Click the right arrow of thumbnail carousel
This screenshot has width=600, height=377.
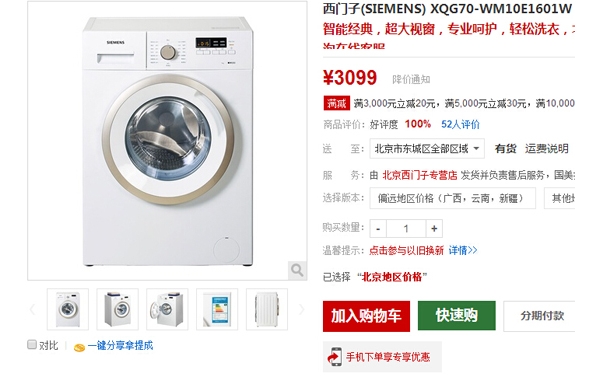tap(302, 309)
